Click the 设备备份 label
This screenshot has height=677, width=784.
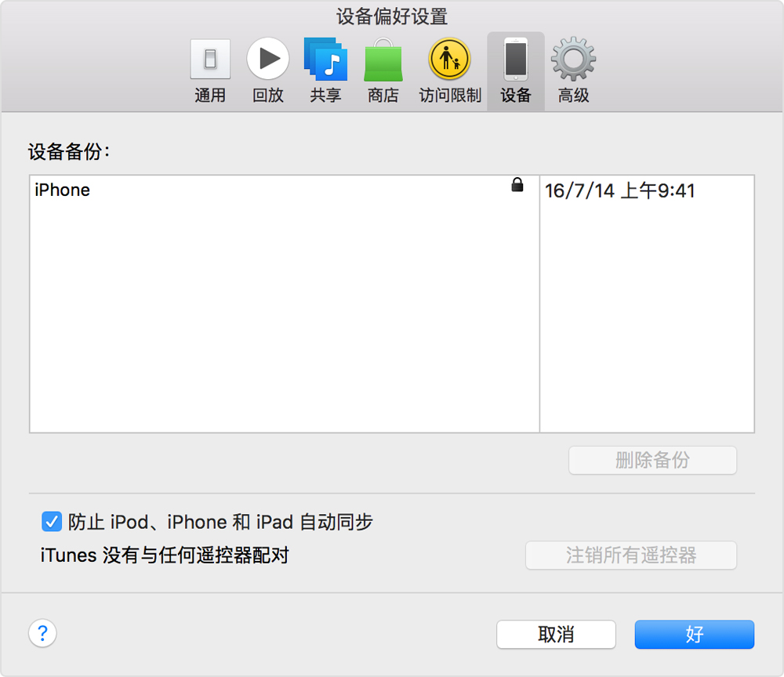coord(68,152)
